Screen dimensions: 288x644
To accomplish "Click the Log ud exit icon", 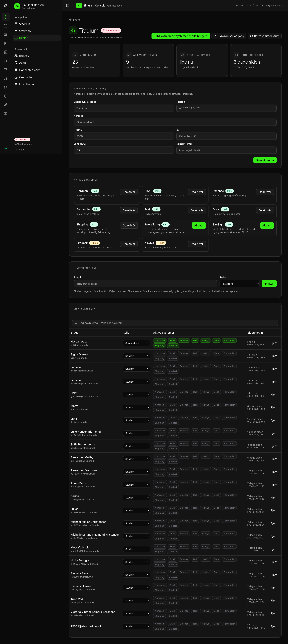I will pyautogui.click(x=15, y=149).
